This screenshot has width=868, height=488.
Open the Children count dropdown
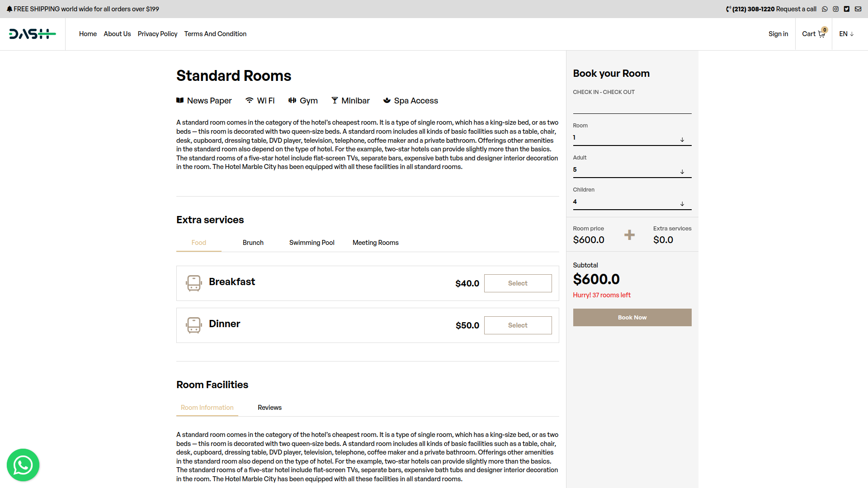tap(632, 202)
